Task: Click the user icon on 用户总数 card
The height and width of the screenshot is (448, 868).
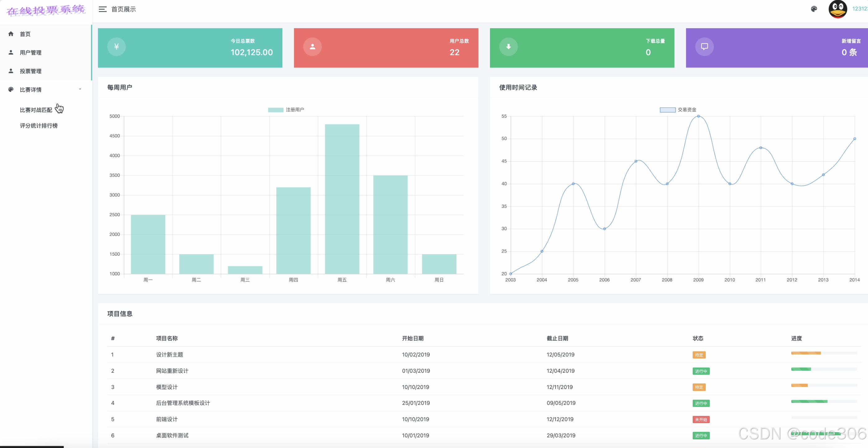Action: 312,47
